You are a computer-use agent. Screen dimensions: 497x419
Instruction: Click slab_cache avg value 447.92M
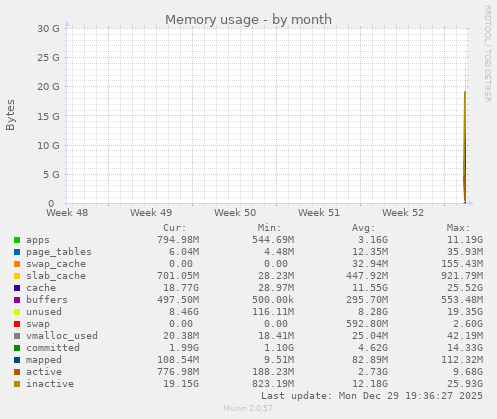pyautogui.click(x=367, y=276)
